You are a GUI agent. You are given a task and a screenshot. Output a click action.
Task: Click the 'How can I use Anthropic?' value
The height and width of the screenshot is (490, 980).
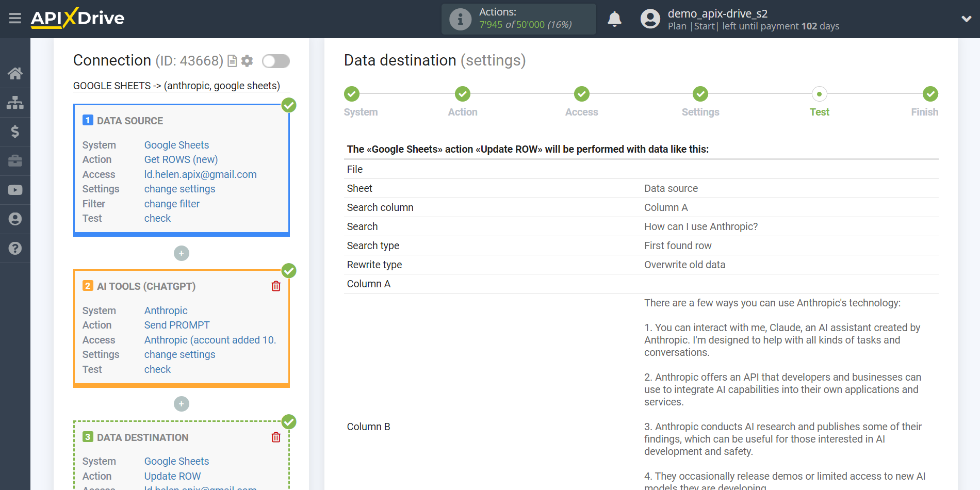[x=701, y=226]
